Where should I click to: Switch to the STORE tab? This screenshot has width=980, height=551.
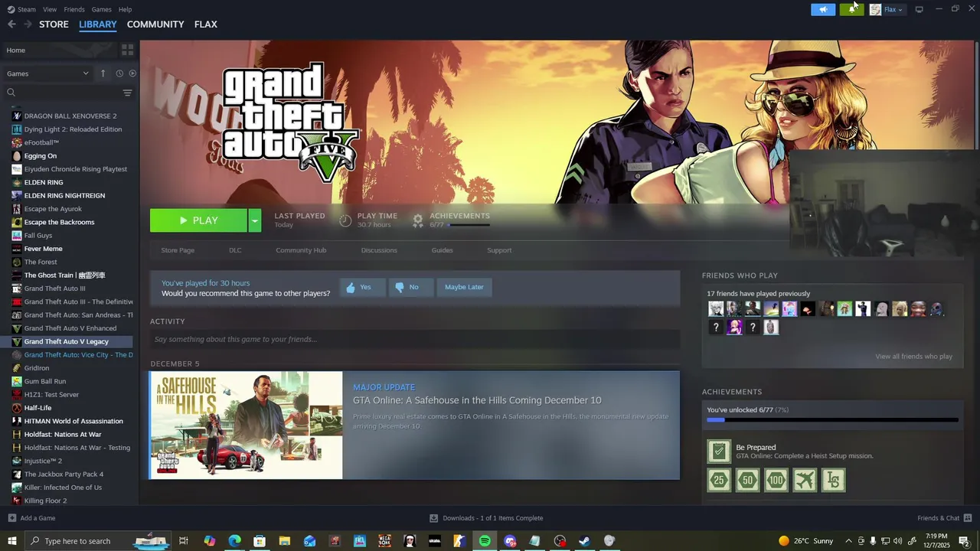(x=54, y=24)
